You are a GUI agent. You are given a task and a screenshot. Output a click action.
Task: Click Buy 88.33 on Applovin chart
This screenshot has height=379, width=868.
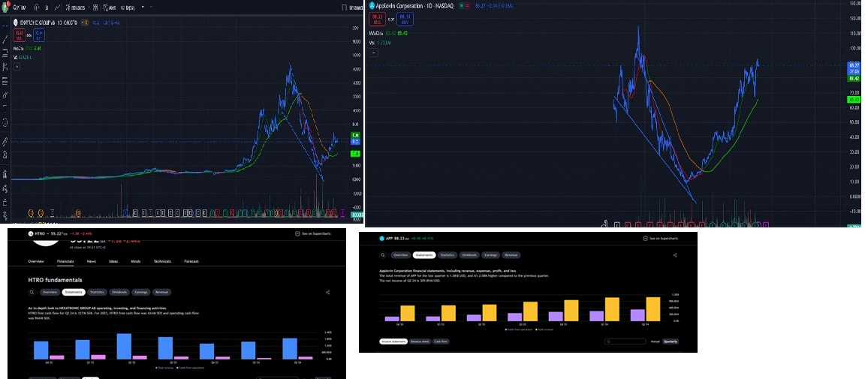click(x=405, y=20)
